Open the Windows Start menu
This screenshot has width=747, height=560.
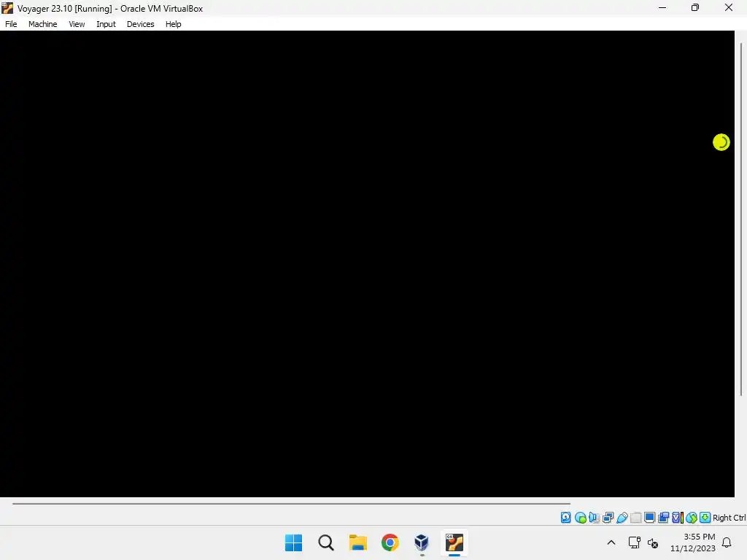293,542
